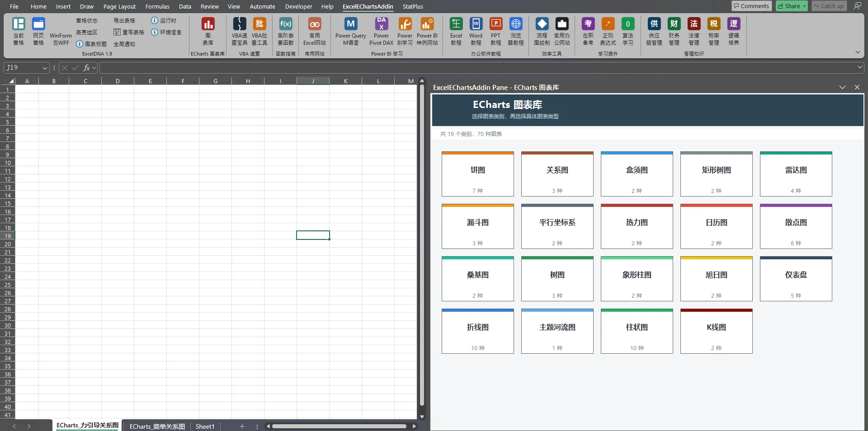Open 高阶嵌套函数 guide
The width and height of the screenshot is (868, 431).
[286, 31]
